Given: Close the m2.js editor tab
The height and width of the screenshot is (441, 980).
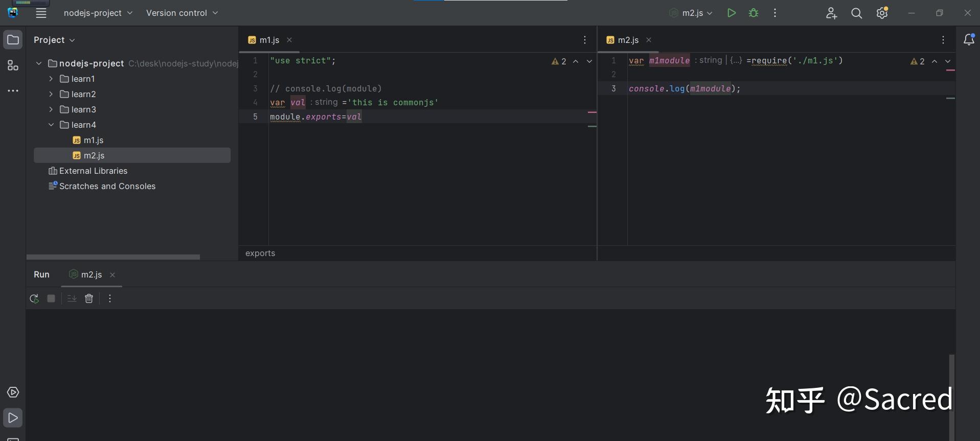Looking at the screenshot, I should coord(649,40).
